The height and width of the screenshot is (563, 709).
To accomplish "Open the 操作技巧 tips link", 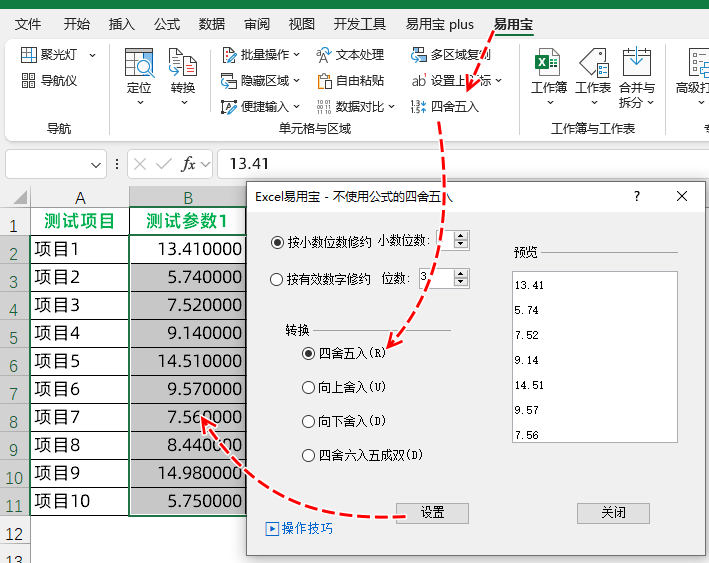I will [x=307, y=529].
